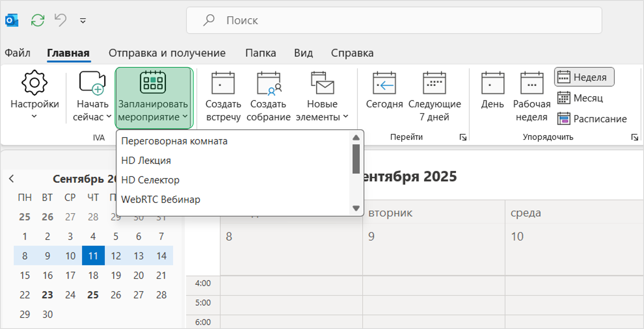This screenshot has width=644, height=329.
Task: Select Переговорная комната from the list
Action: pyautogui.click(x=174, y=141)
